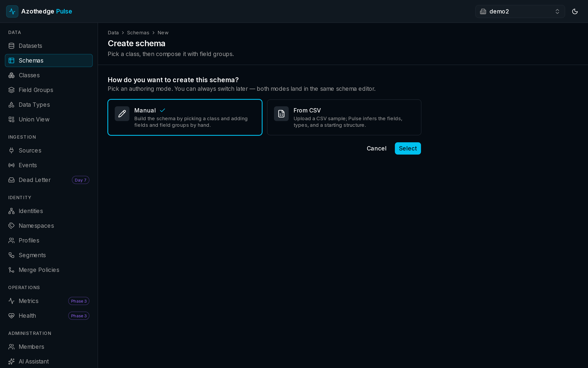Open the demo2 workspace dropdown

coord(520,11)
